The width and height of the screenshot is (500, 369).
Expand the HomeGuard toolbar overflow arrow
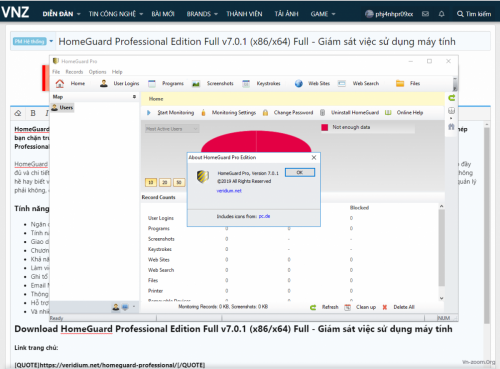pos(455,88)
